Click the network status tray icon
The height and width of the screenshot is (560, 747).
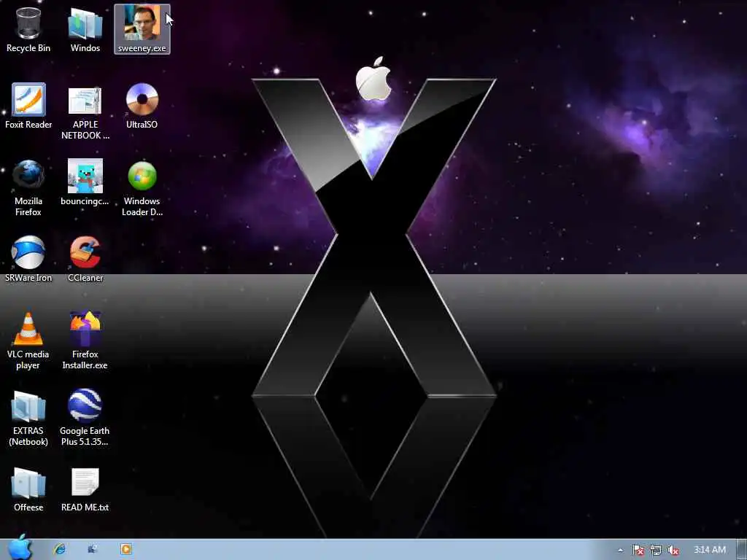tap(656, 550)
